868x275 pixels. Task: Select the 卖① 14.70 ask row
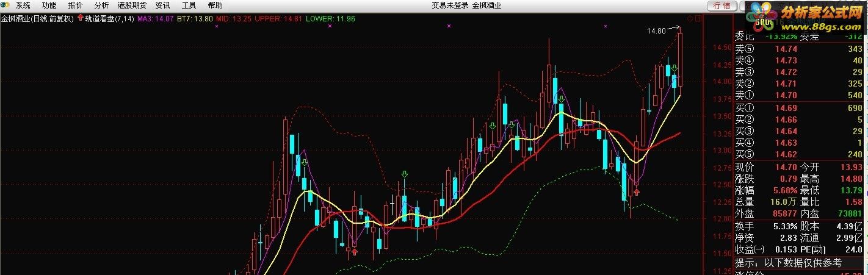coord(800,96)
